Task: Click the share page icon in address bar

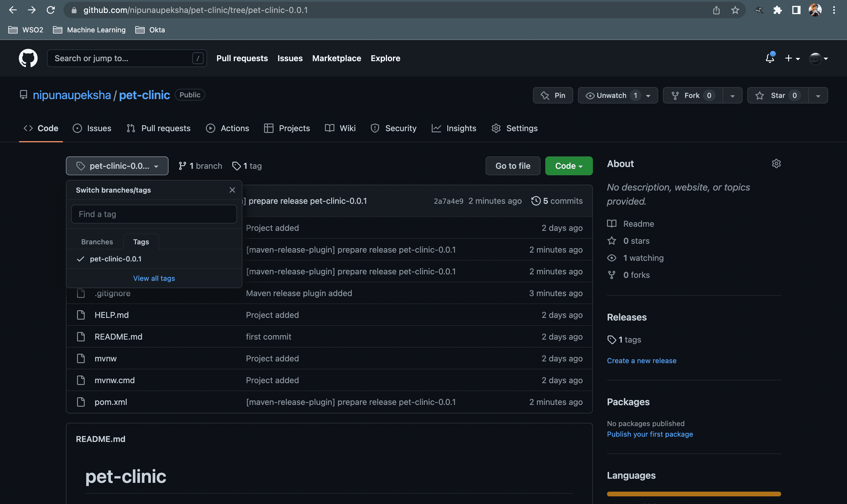Action: [716, 10]
